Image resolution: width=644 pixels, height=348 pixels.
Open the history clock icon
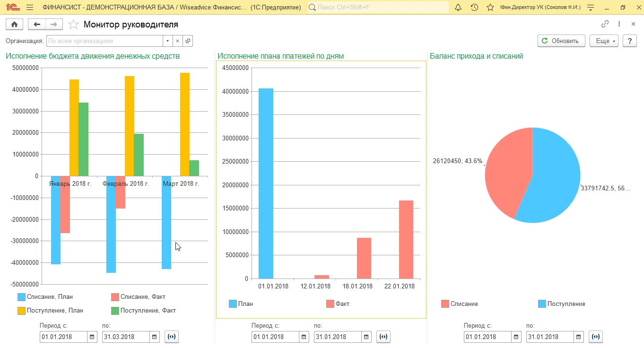pyautogui.click(x=474, y=8)
